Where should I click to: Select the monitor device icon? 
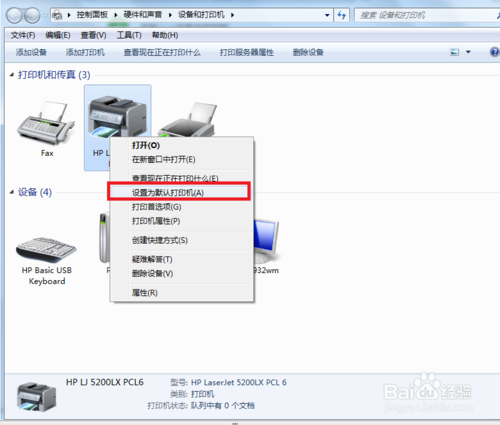click(x=266, y=241)
